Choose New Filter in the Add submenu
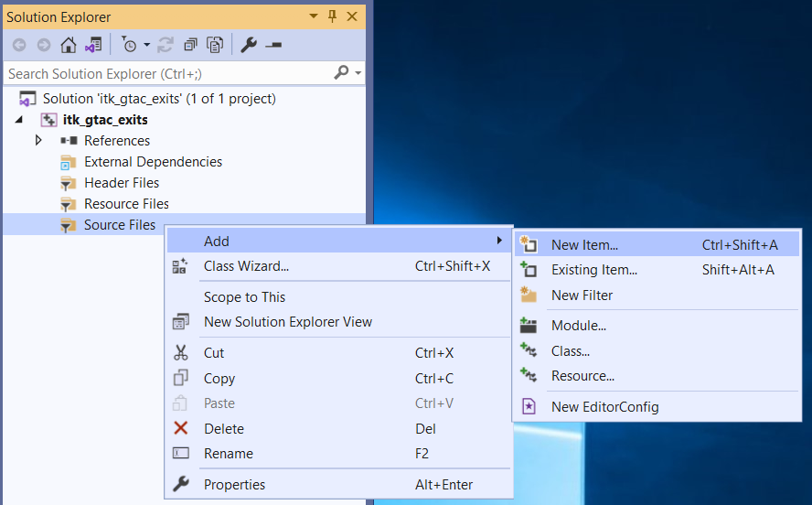Image resolution: width=812 pixels, height=505 pixels. point(582,295)
